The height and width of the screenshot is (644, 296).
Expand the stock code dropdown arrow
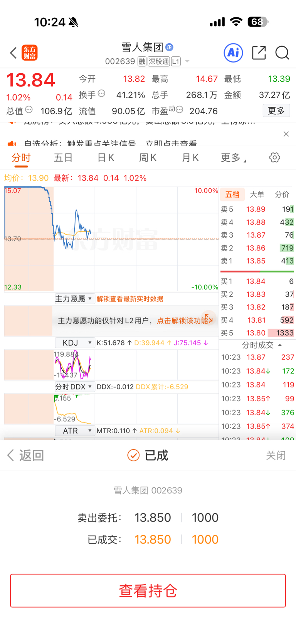coord(187,61)
